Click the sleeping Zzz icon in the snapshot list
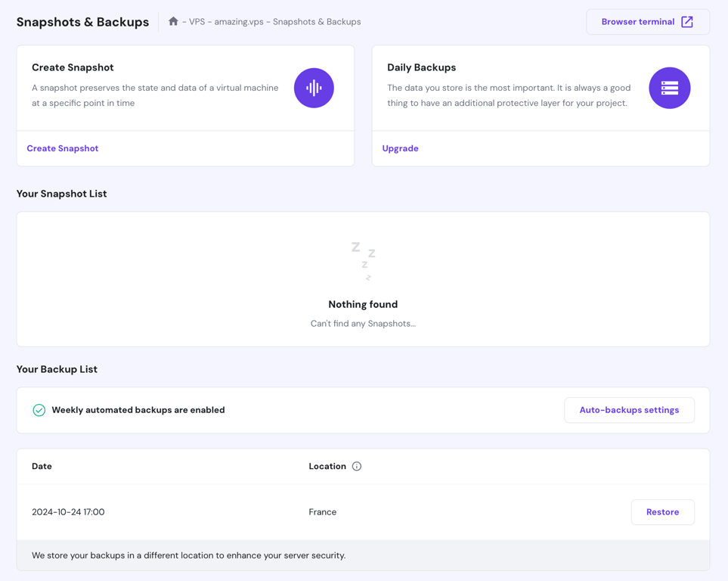The width and height of the screenshot is (728, 581). pos(363,259)
